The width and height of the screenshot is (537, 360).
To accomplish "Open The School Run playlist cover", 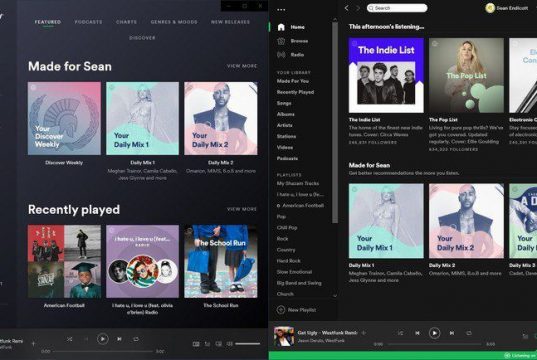I will coord(221,261).
